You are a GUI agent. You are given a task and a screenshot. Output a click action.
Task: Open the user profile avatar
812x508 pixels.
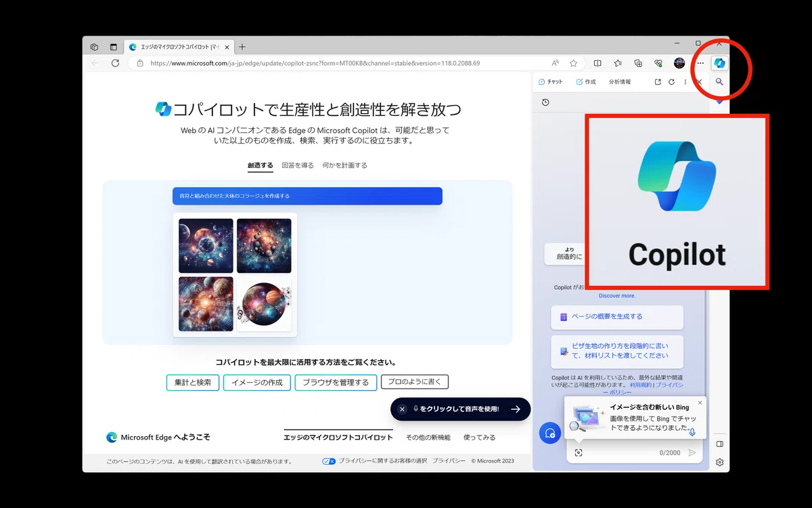(x=679, y=63)
